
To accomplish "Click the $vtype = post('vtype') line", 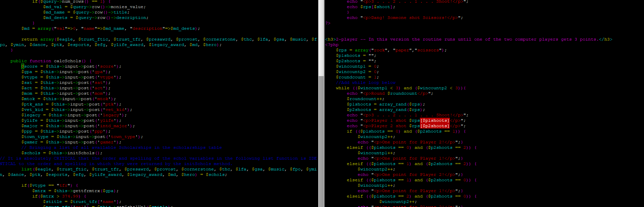I will click(71, 77).
